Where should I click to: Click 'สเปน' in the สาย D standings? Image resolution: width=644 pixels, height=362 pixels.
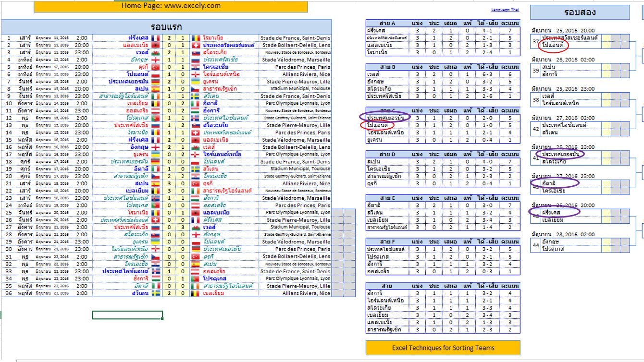pos(373,162)
